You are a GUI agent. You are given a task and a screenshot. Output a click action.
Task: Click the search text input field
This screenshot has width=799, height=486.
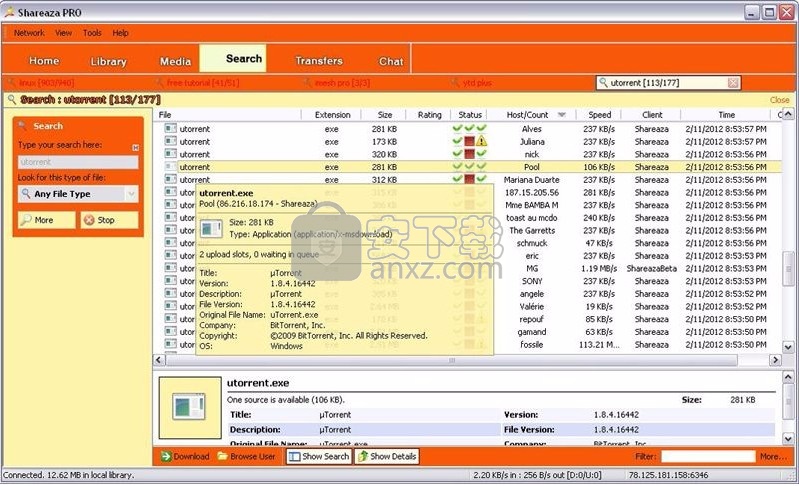tap(78, 162)
